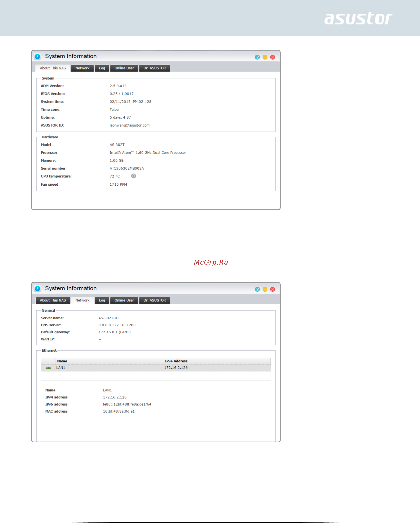Click the ADM Version value 2.5.0.A1I1
Screen dimensions: 420x524
[119, 86]
